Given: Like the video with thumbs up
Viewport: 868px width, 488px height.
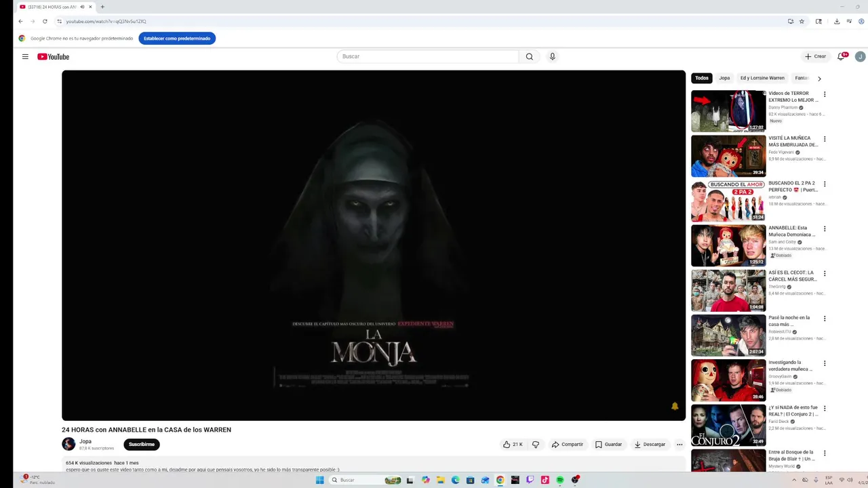Looking at the screenshot, I should [x=513, y=445].
